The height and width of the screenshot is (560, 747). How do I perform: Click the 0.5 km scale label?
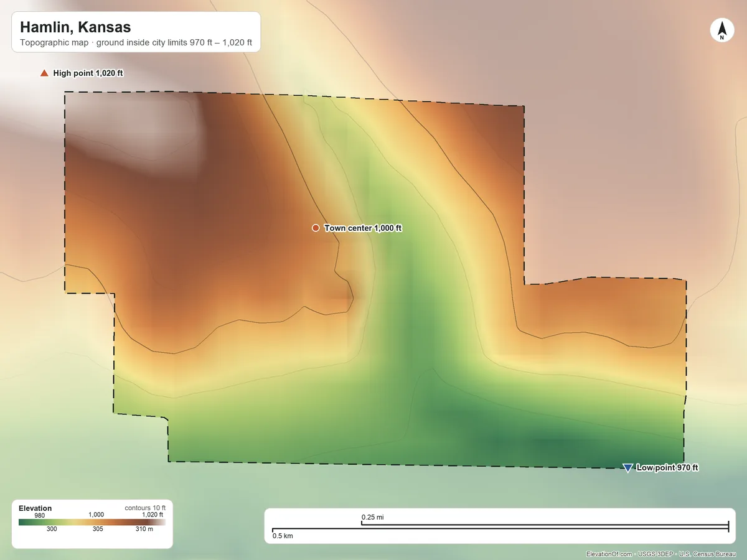click(x=283, y=536)
